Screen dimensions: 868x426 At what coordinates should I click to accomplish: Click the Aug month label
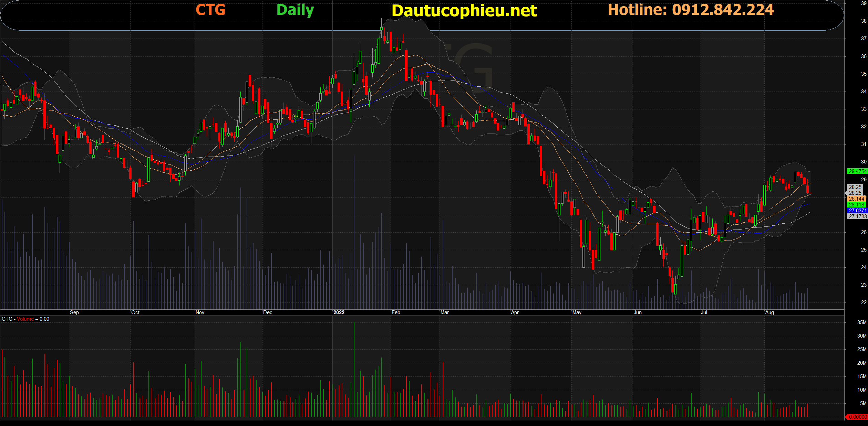tap(769, 312)
